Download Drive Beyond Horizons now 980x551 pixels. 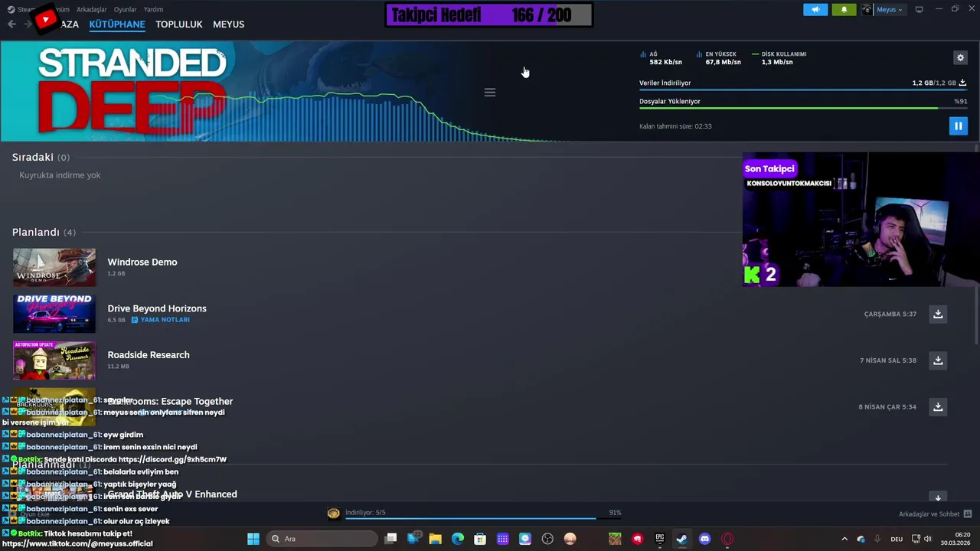[938, 314]
